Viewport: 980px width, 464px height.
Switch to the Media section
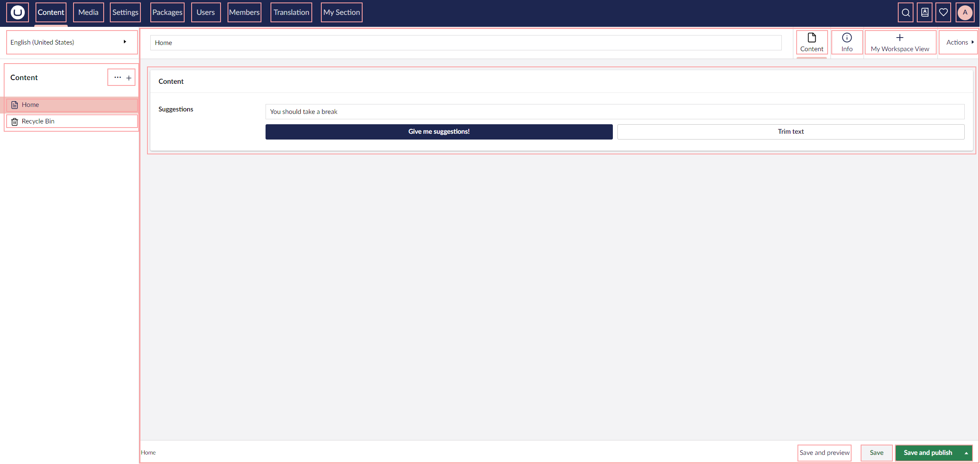pyautogui.click(x=88, y=12)
